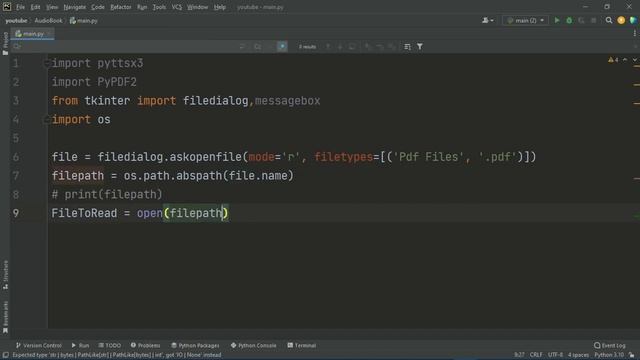The width and height of the screenshot is (640, 360).
Task: Open the main (2) run configuration dropdown
Action: 526,20
